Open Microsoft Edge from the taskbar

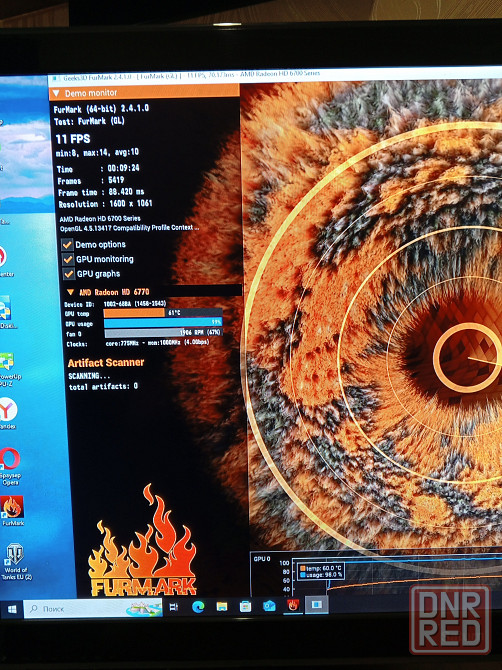pyautogui.click(x=198, y=606)
